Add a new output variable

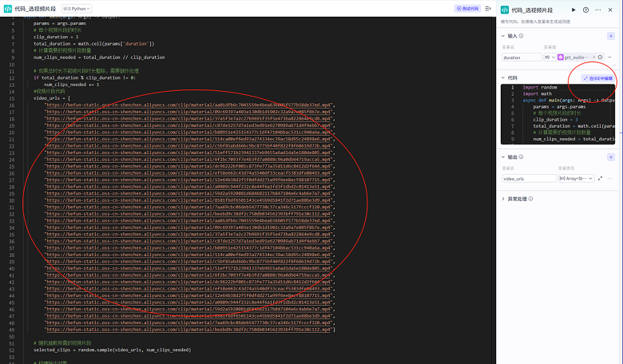click(x=610, y=157)
